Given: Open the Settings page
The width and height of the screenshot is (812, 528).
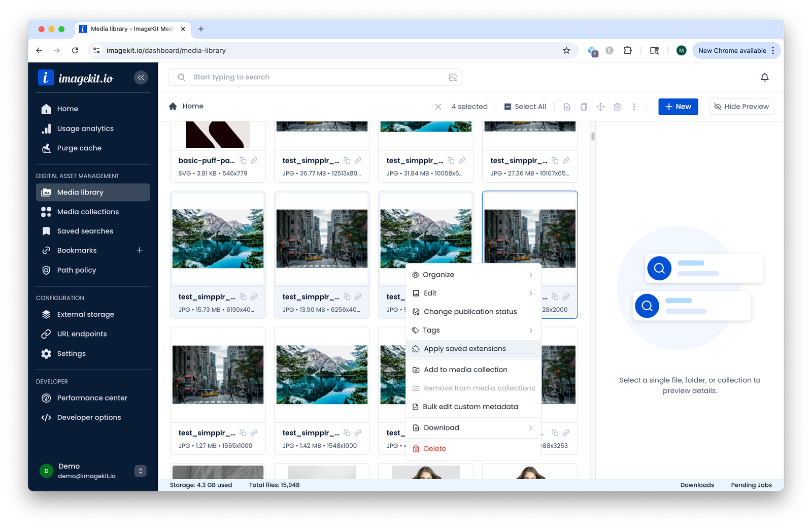Looking at the screenshot, I should click(x=93, y=353).
